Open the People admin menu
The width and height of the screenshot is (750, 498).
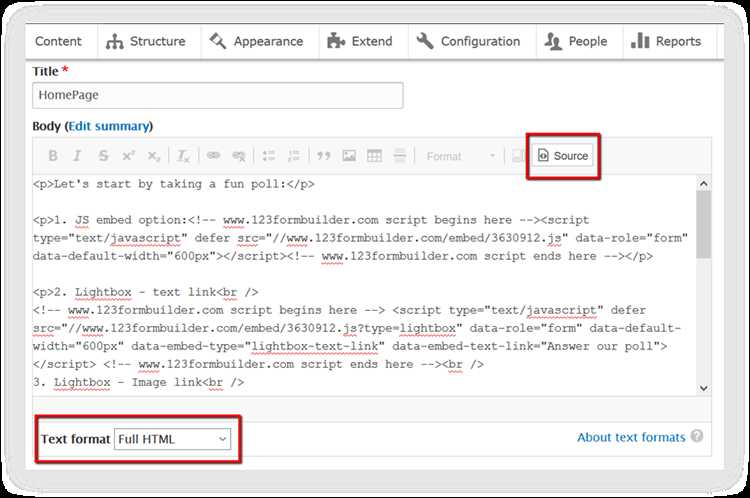point(576,42)
